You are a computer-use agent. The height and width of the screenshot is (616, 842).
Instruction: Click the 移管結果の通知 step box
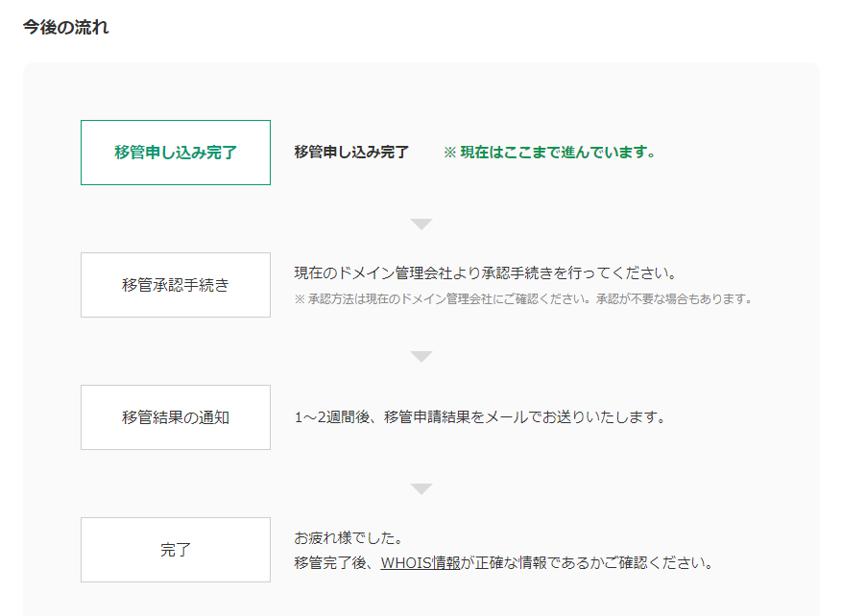pos(176,417)
